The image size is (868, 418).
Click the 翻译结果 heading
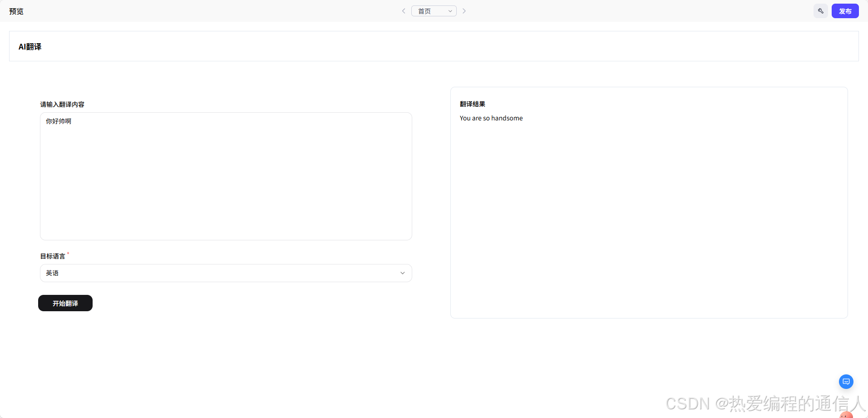click(473, 104)
